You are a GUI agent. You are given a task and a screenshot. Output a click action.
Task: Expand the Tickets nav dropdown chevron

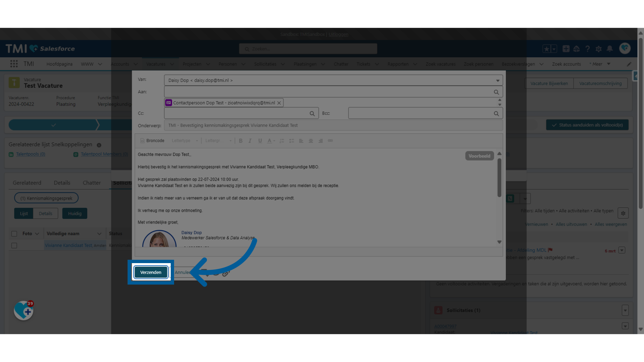(377, 64)
